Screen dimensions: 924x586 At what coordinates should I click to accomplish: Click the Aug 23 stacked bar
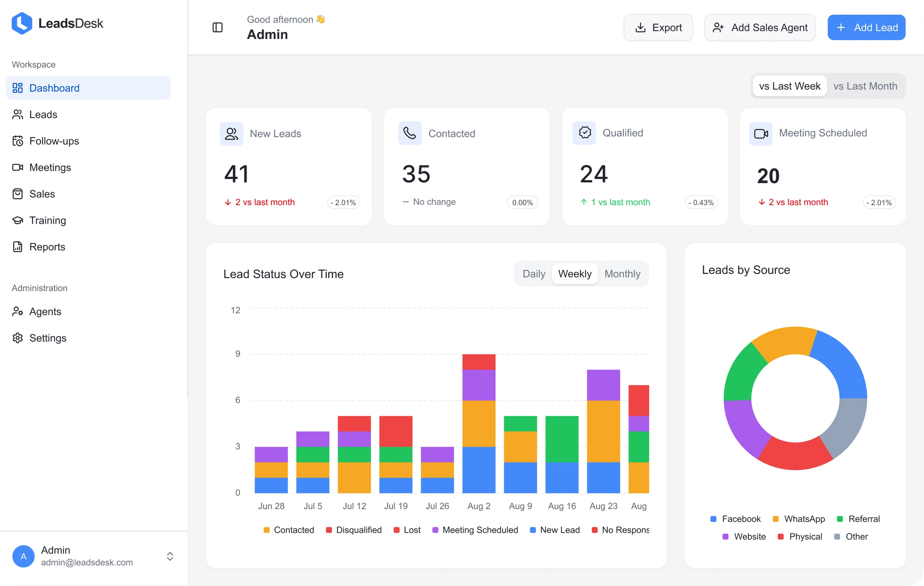coord(603,431)
